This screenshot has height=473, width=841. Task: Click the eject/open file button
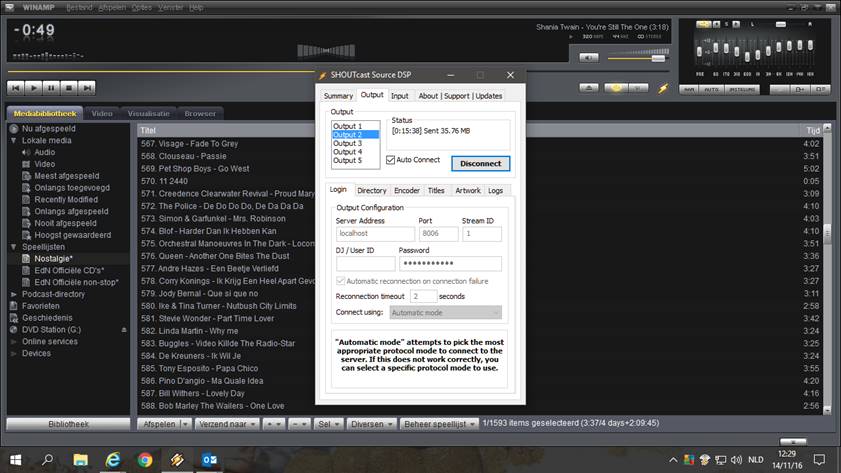pyautogui.click(x=590, y=88)
